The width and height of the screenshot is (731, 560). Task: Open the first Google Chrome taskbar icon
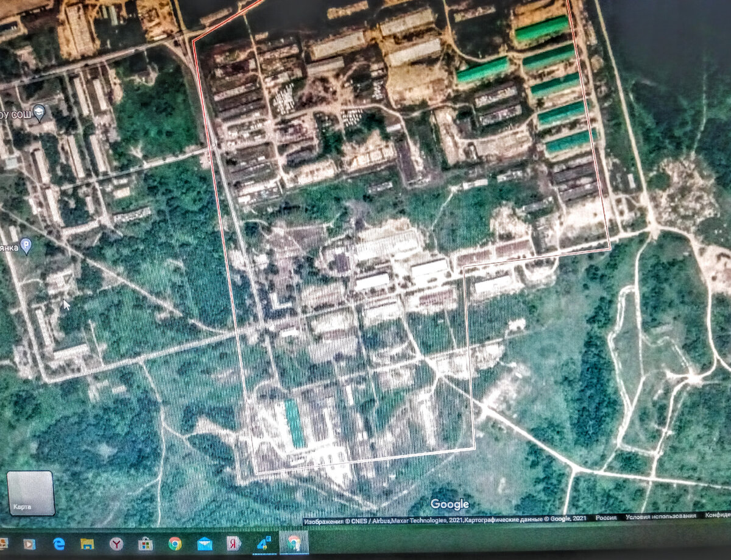pyautogui.click(x=175, y=543)
